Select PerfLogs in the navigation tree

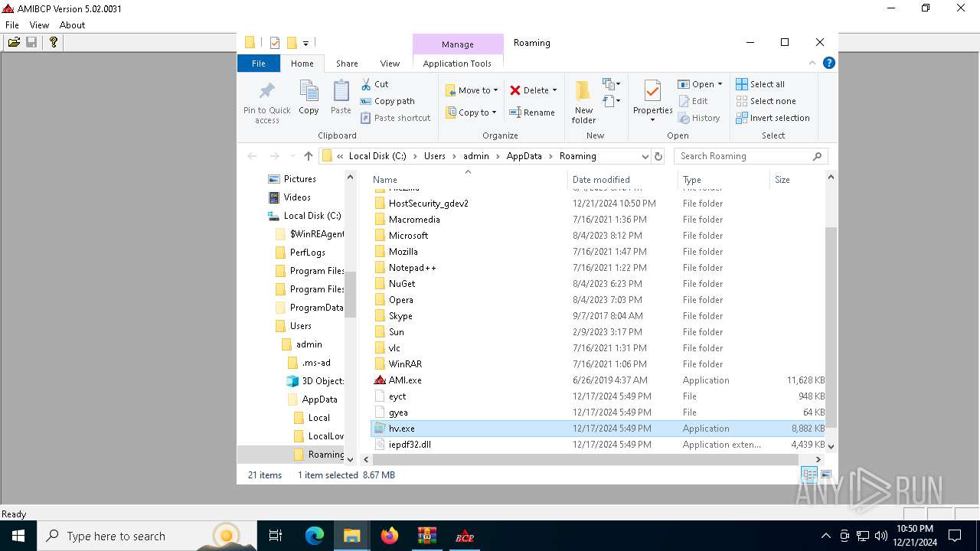tap(307, 253)
